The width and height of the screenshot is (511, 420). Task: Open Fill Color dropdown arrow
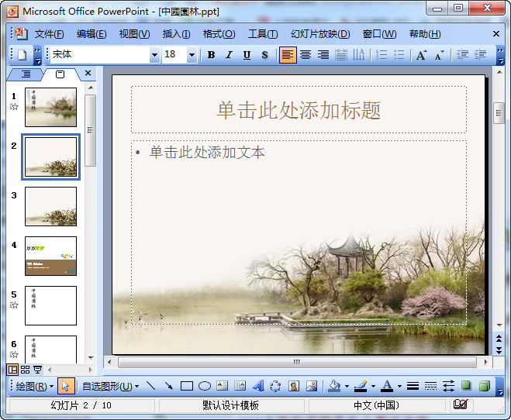click(x=347, y=386)
